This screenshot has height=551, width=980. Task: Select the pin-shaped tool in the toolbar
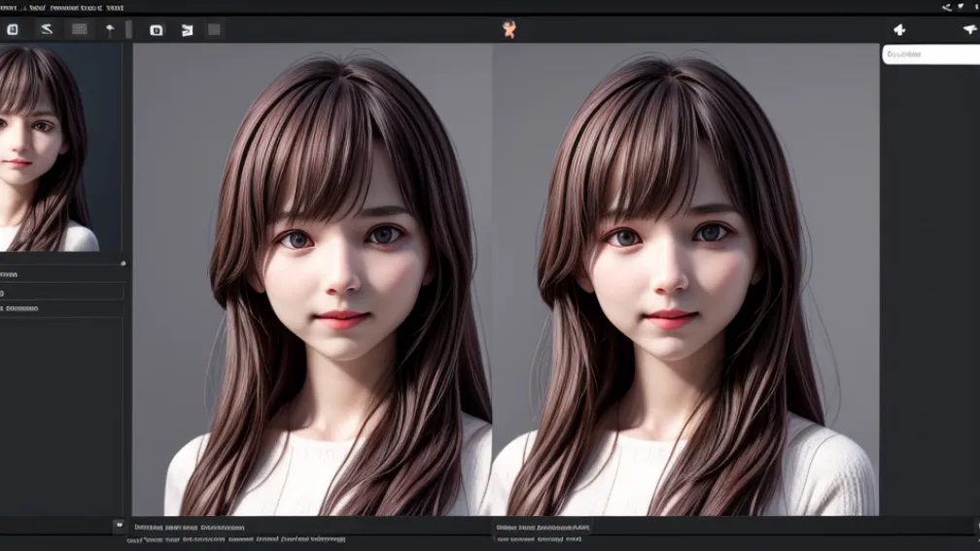click(110, 30)
